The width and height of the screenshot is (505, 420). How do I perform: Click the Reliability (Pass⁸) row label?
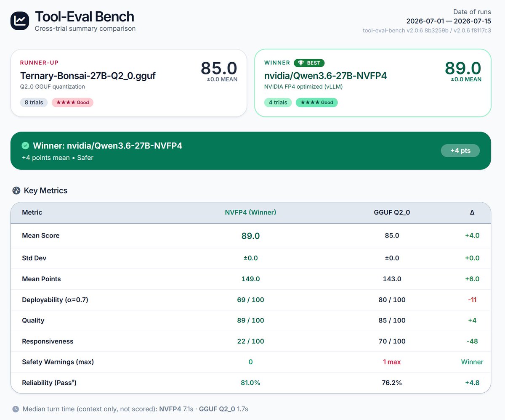49,383
